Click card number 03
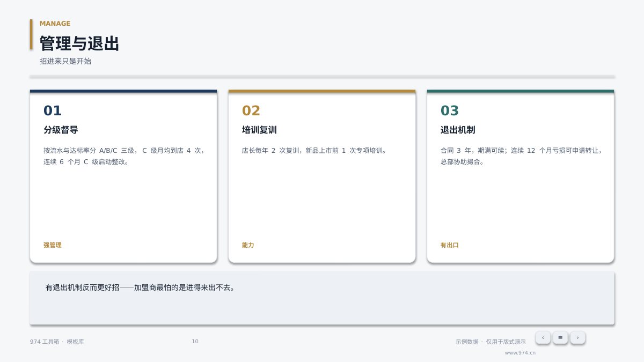Screen dimensions: 644x362 pyautogui.click(x=450, y=111)
